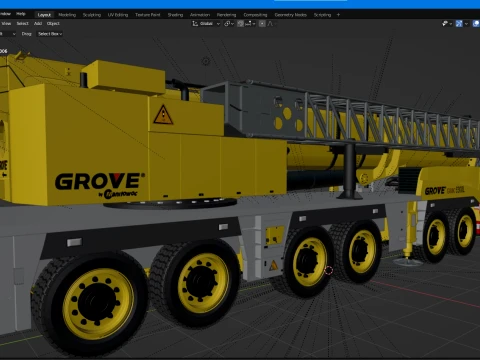Open the viewport Add menu

38,23
